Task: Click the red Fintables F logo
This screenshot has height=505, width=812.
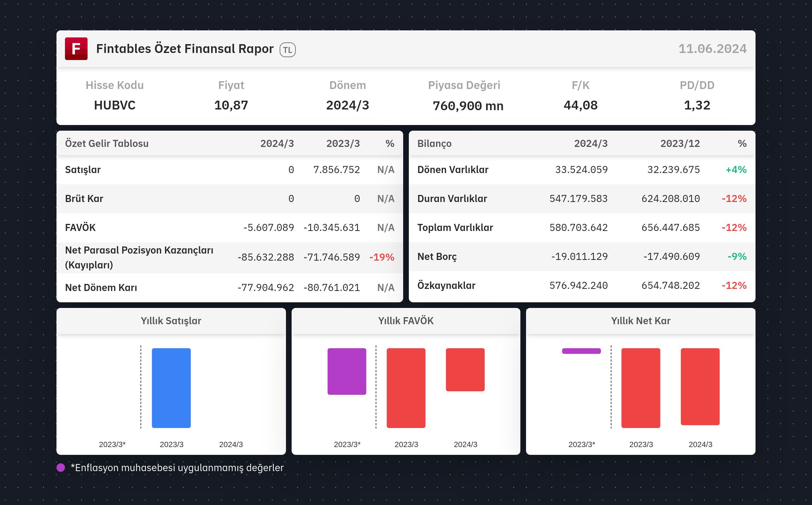Action: click(x=76, y=49)
